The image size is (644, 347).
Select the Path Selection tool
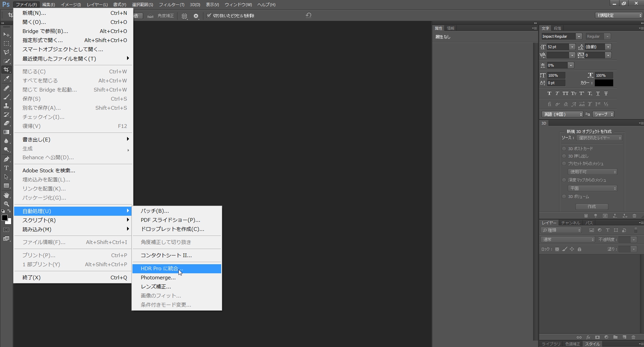click(6, 177)
